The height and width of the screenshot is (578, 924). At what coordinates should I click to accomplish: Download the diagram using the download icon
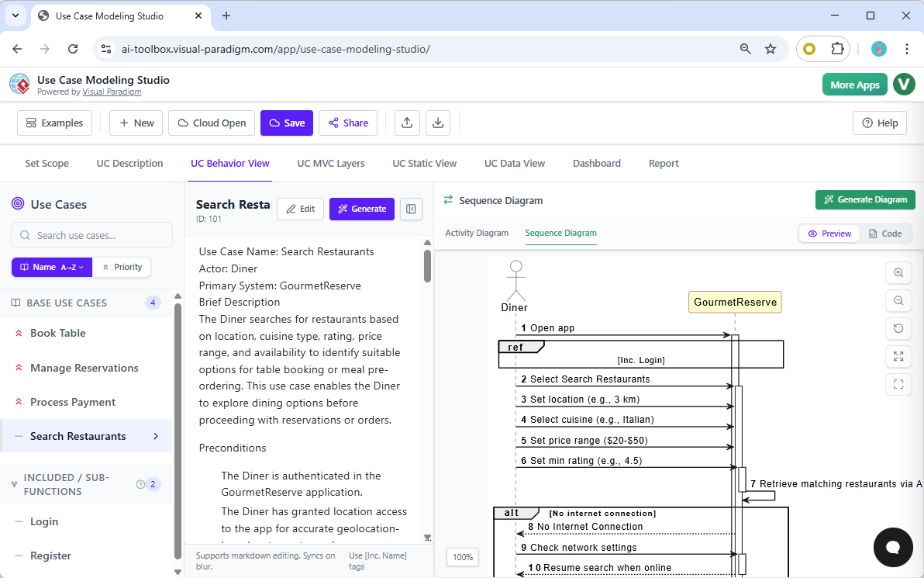pos(438,123)
